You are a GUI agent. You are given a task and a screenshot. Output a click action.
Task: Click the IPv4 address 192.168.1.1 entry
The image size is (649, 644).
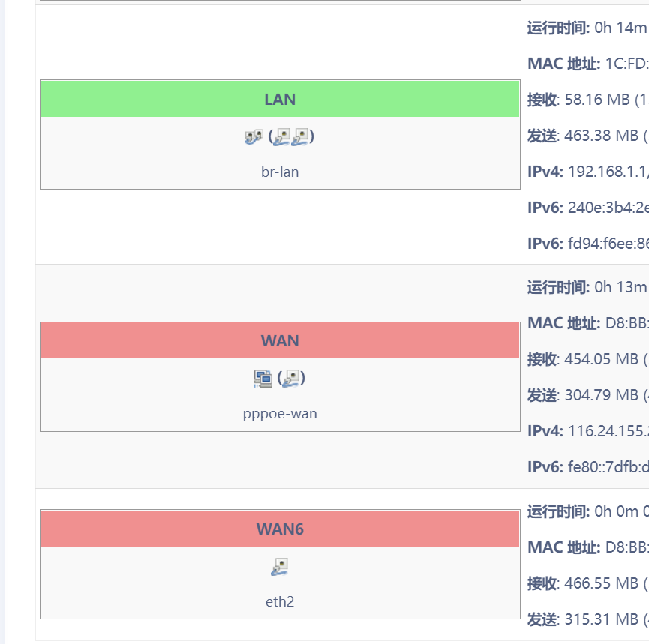593,172
